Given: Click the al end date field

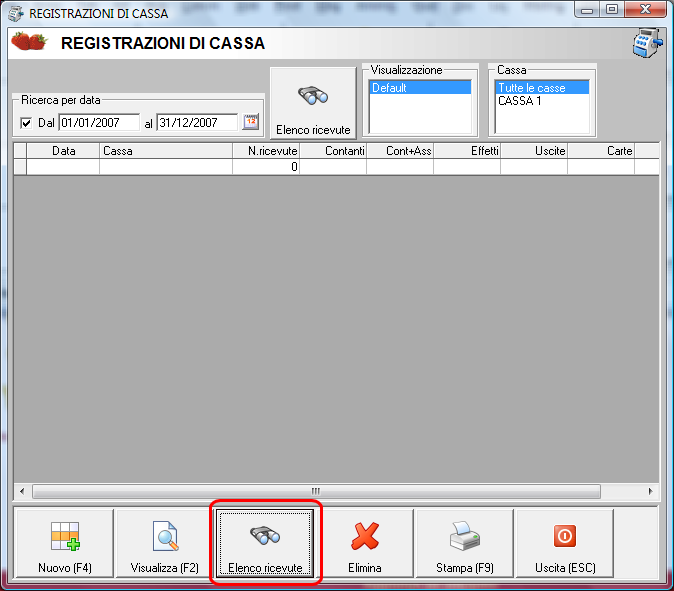Looking at the screenshot, I should (197, 122).
